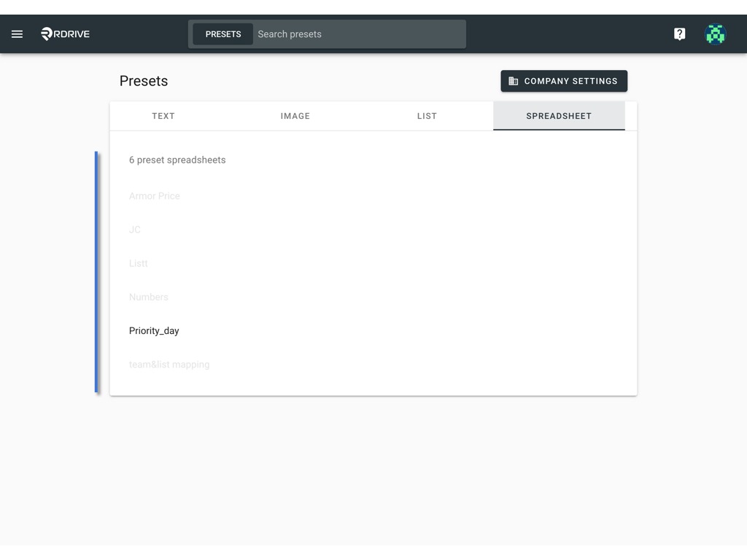This screenshot has height=560, width=747.
Task: Open the JC preset spreadsheet
Action: click(135, 230)
